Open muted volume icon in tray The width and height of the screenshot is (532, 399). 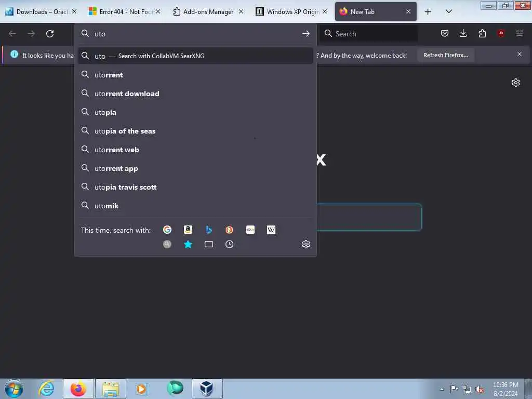pos(480,389)
